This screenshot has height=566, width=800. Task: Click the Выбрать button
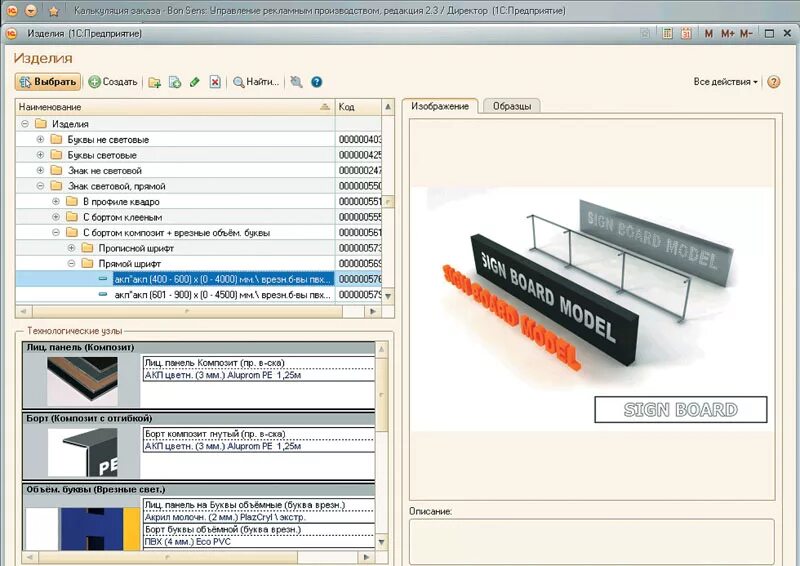pyautogui.click(x=48, y=82)
